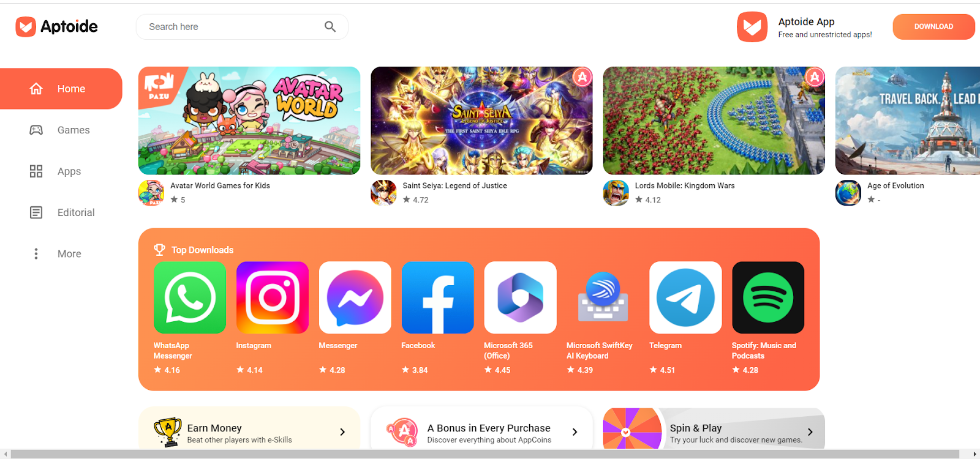Click the search magnifier icon
The image size is (980, 459).
click(x=330, y=27)
